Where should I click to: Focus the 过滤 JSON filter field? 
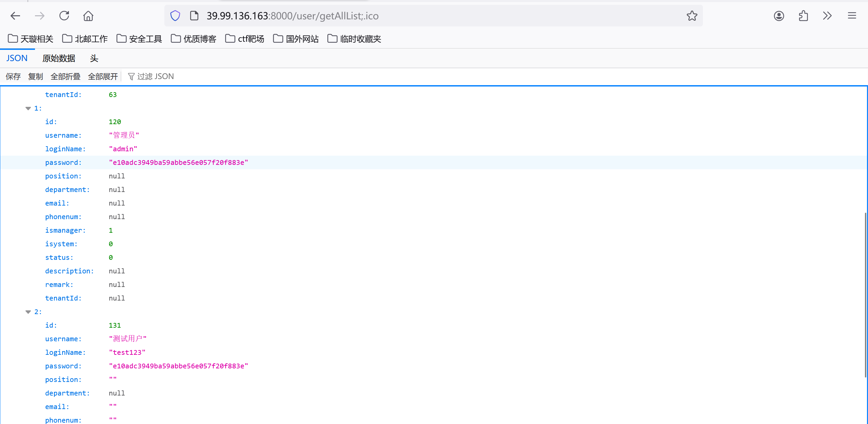tap(156, 77)
